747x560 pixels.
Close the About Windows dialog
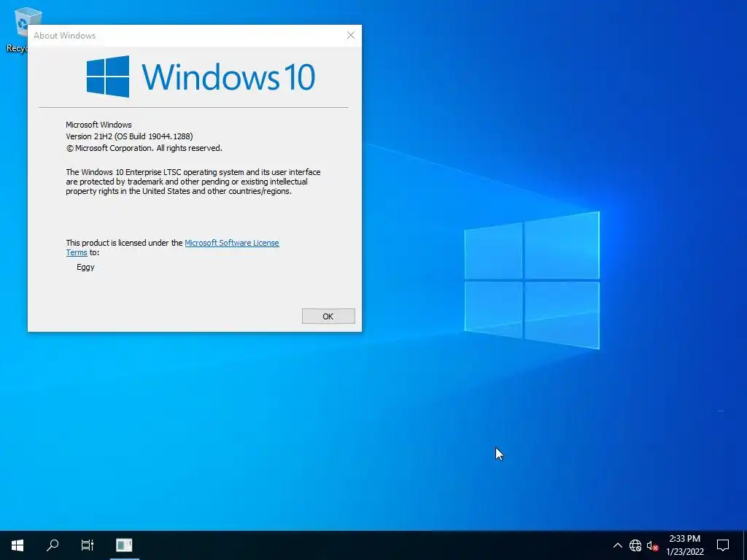click(x=351, y=35)
